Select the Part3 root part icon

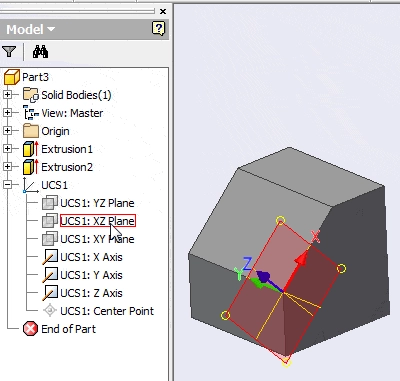tap(12, 77)
